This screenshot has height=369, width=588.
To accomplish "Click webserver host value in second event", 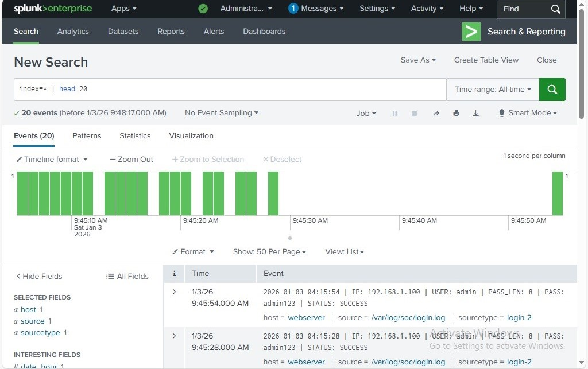I will (306, 362).
